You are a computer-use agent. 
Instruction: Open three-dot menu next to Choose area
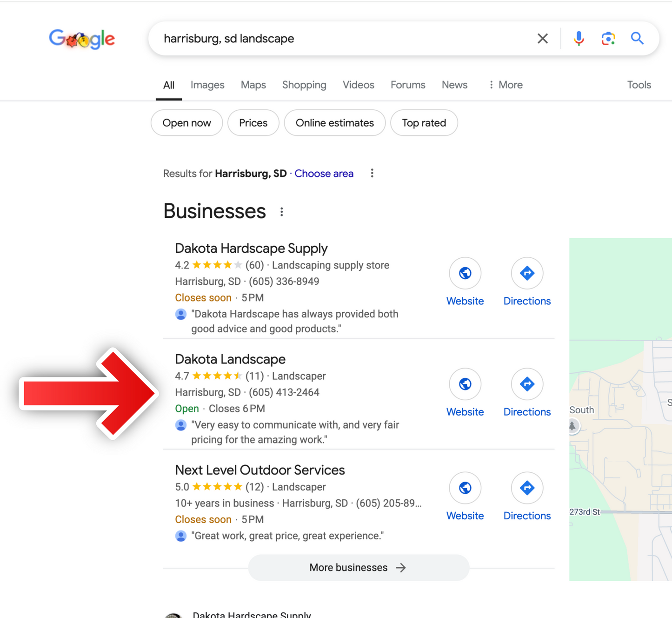[x=372, y=174]
